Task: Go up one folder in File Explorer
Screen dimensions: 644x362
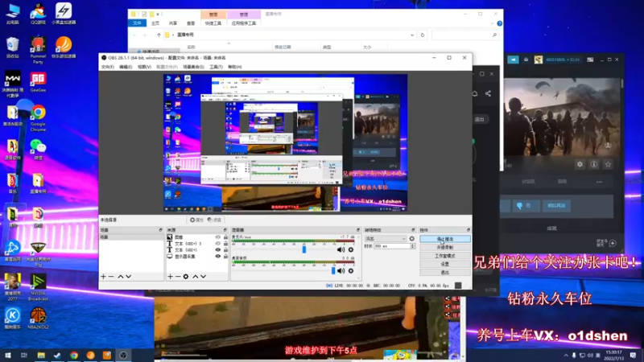Action: coord(159,35)
